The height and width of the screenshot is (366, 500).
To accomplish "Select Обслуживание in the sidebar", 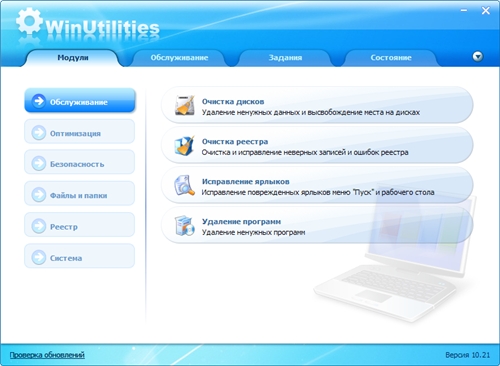I will 80,100.
